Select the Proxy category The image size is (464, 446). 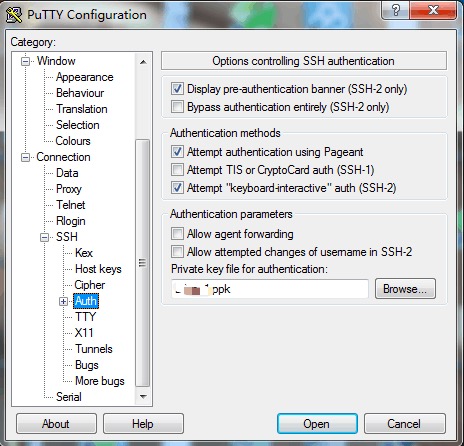[69, 189]
